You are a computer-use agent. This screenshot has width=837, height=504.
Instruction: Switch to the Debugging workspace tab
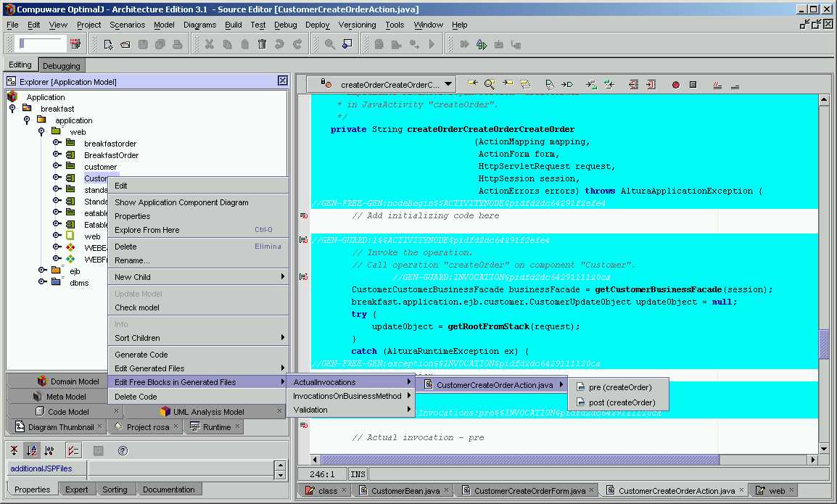[x=62, y=66]
